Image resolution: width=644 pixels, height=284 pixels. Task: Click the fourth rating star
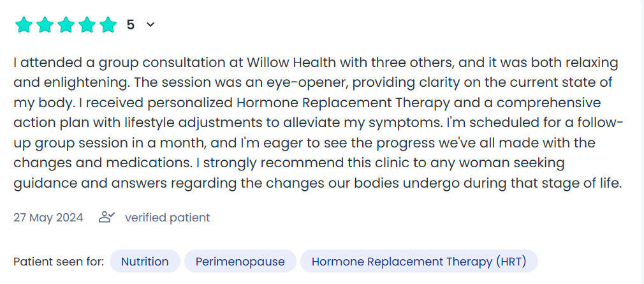87,25
